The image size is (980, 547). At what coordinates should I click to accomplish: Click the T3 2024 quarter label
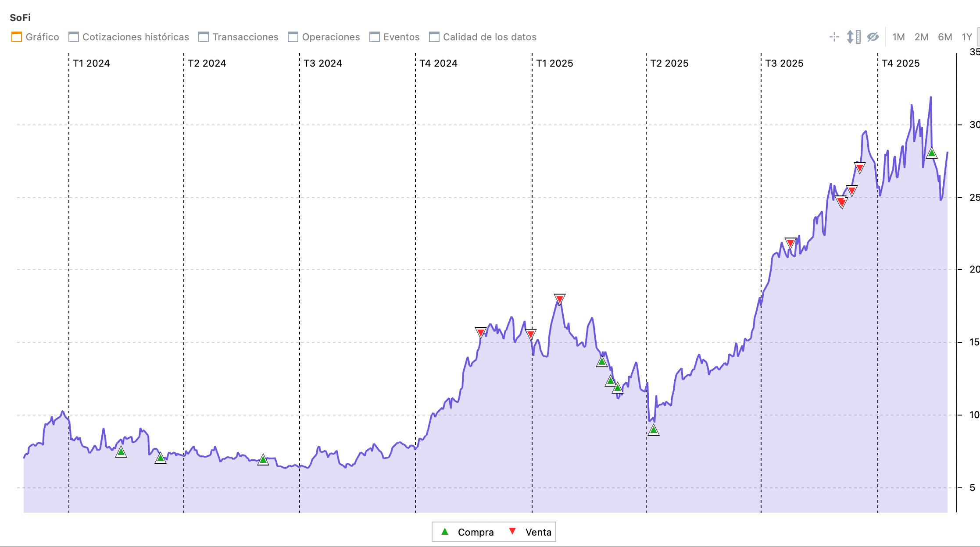pos(323,63)
